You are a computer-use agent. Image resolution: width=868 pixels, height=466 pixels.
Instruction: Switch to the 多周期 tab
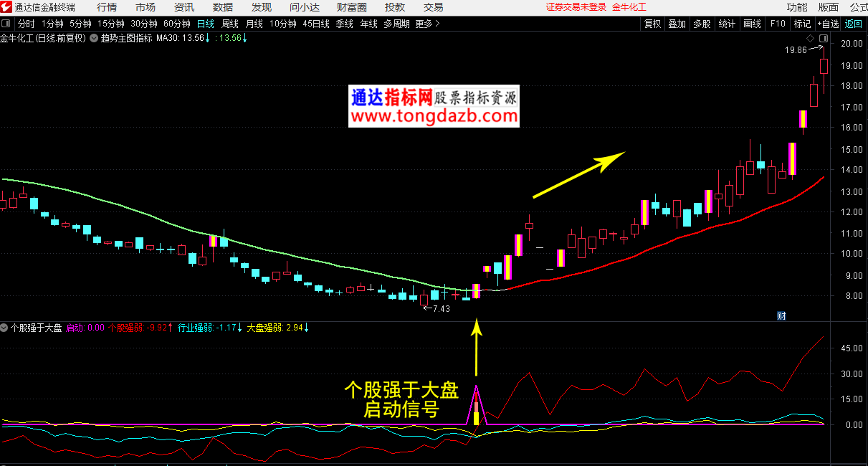[396, 24]
